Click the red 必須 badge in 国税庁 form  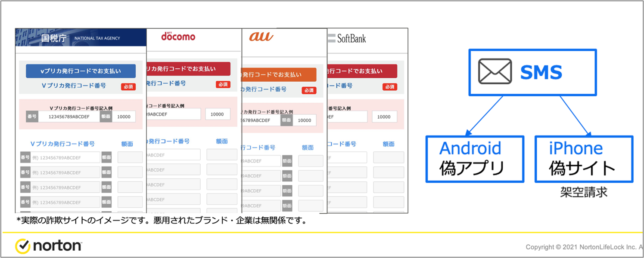(128, 87)
